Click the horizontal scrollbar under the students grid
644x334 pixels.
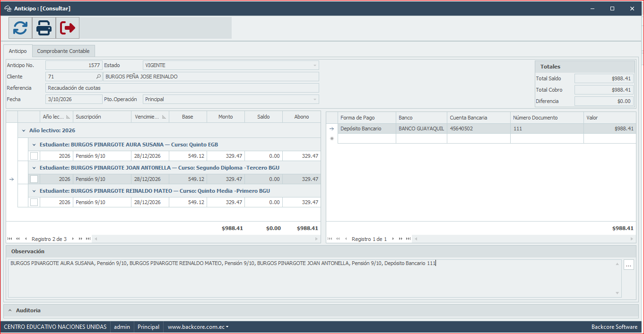click(x=206, y=239)
